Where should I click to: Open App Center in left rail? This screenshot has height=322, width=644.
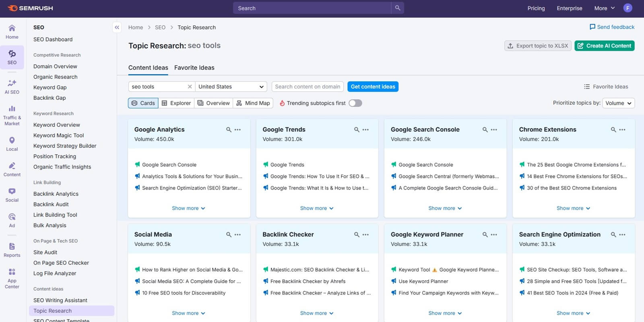(x=12, y=278)
